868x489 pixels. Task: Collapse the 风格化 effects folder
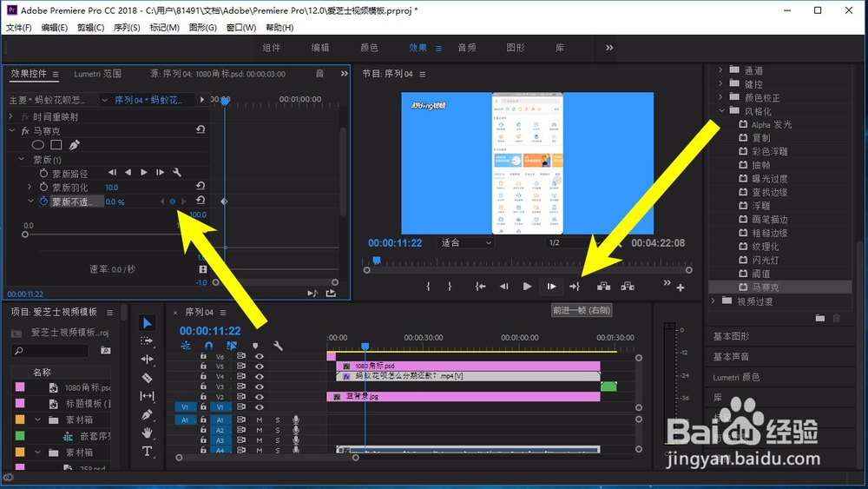coord(721,111)
